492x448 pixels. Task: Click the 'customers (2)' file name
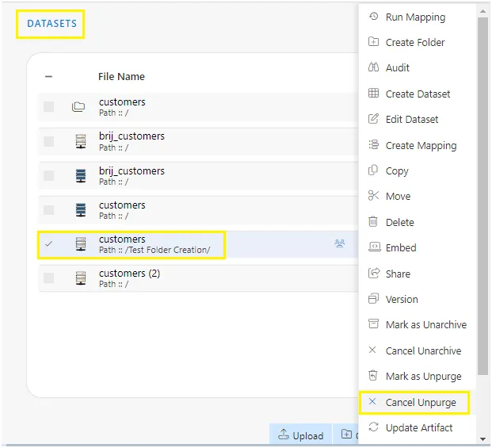[129, 274]
